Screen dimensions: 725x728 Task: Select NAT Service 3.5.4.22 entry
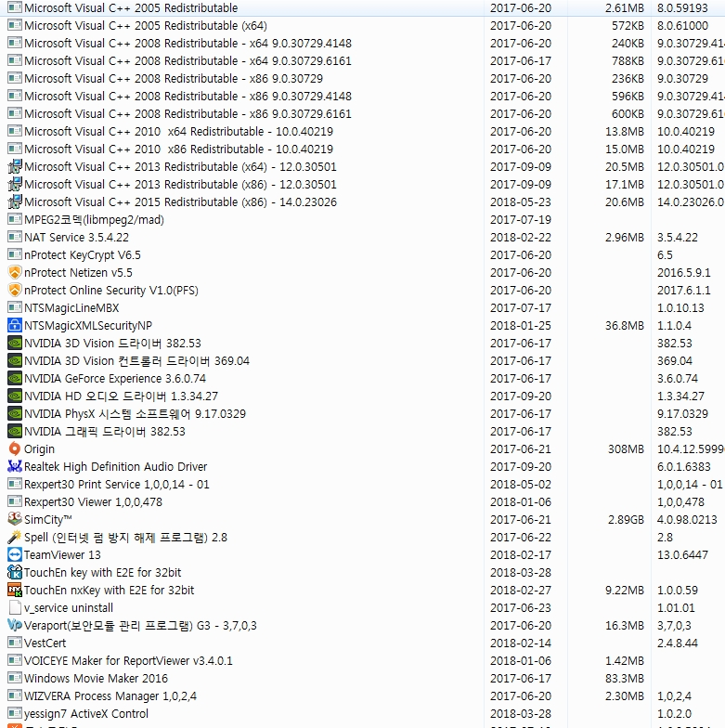click(x=76, y=238)
